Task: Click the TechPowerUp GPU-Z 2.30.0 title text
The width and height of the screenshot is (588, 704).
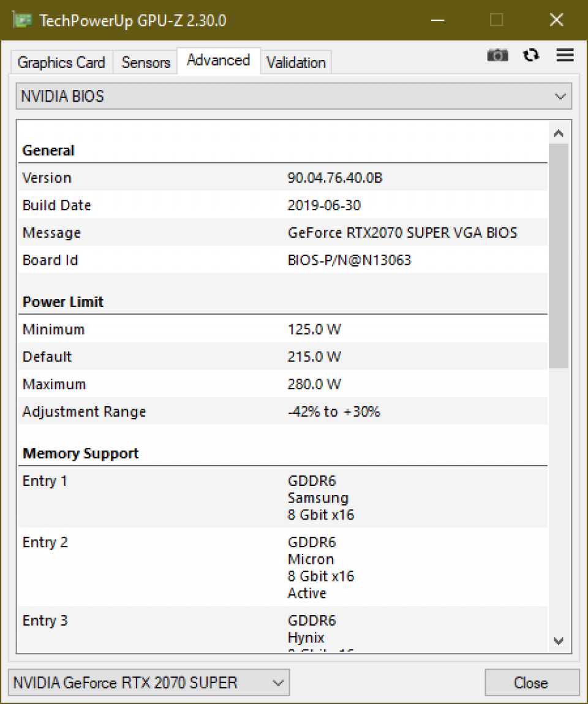Action: (x=133, y=21)
